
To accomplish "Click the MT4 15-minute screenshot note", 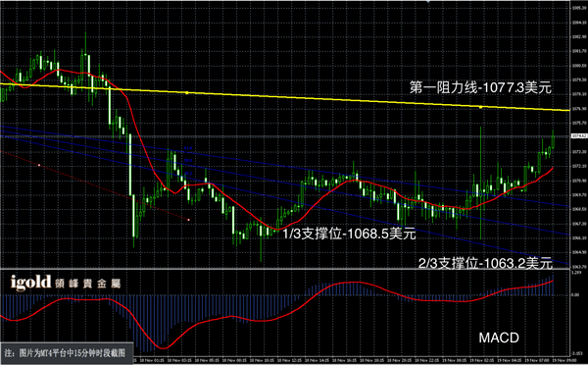I will pyautogui.click(x=66, y=353).
